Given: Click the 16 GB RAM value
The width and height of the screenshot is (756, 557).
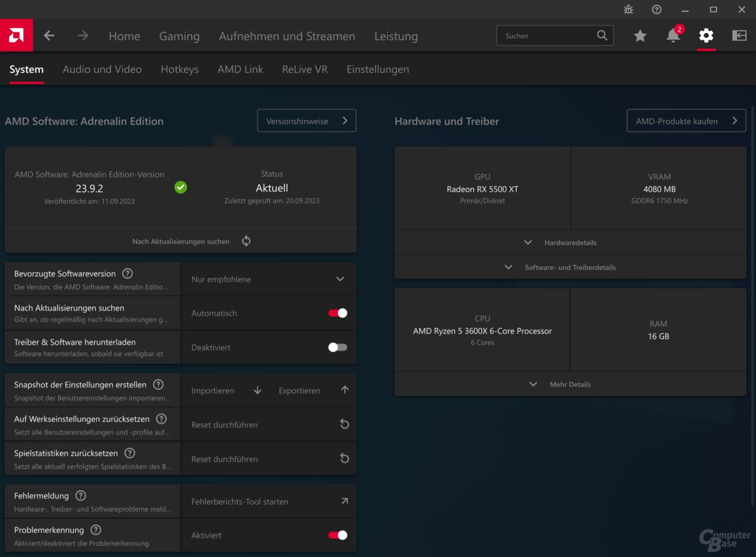Looking at the screenshot, I should pos(659,336).
